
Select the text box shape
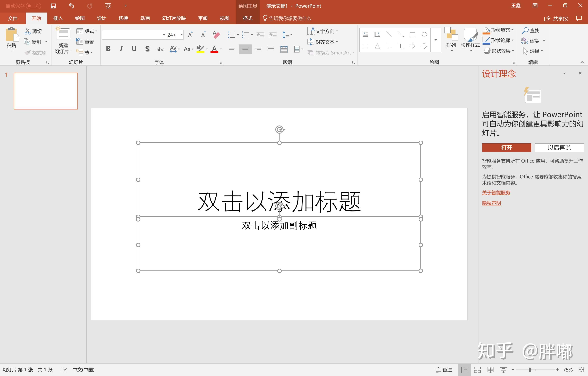(x=366, y=34)
